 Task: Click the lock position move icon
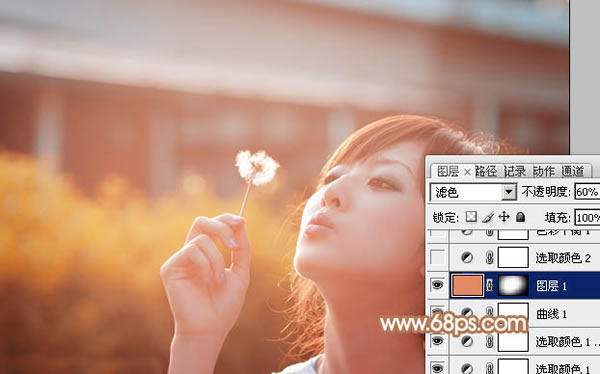tap(504, 217)
